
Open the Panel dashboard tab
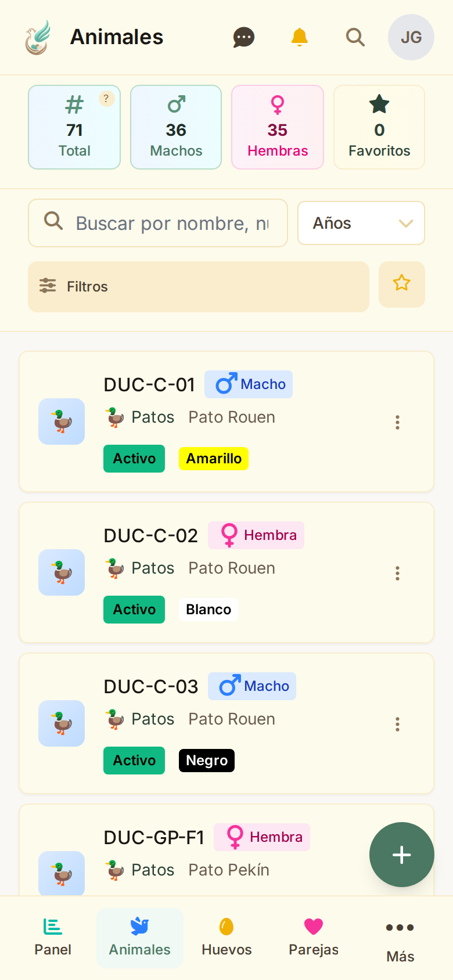[x=53, y=938]
